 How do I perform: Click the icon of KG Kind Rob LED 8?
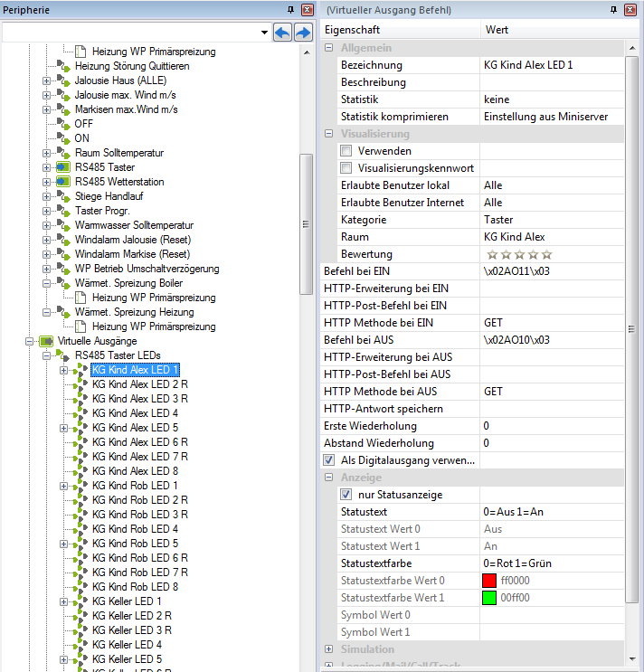[80, 587]
